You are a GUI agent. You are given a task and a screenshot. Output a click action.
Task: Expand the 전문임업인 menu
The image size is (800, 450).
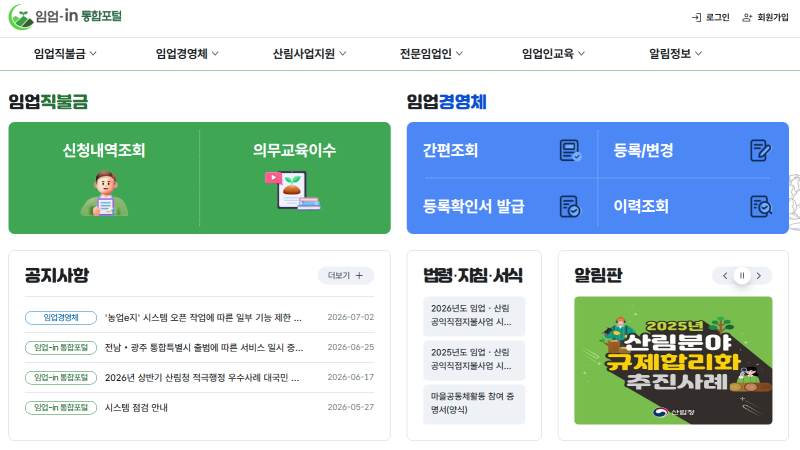pyautogui.click(x=431, y=54)
